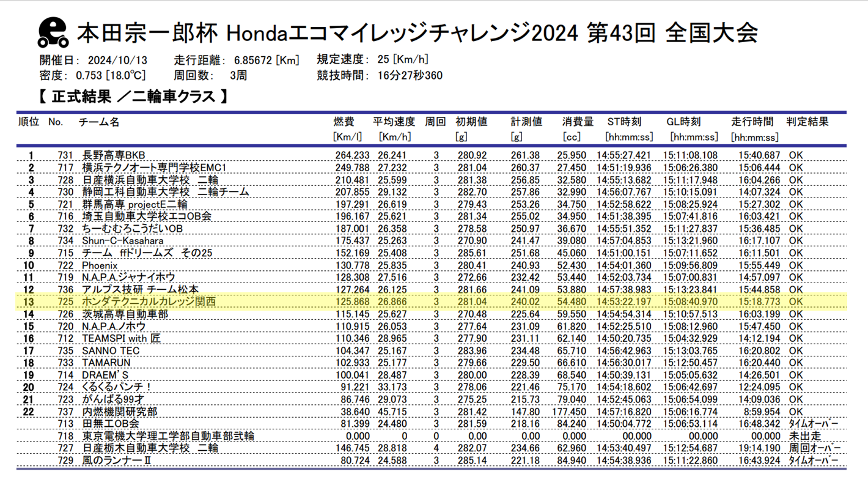Select highlighted team ホンダテクニカルカレッジ関西
Screen dimensions: 868x477
coord(149,302)
